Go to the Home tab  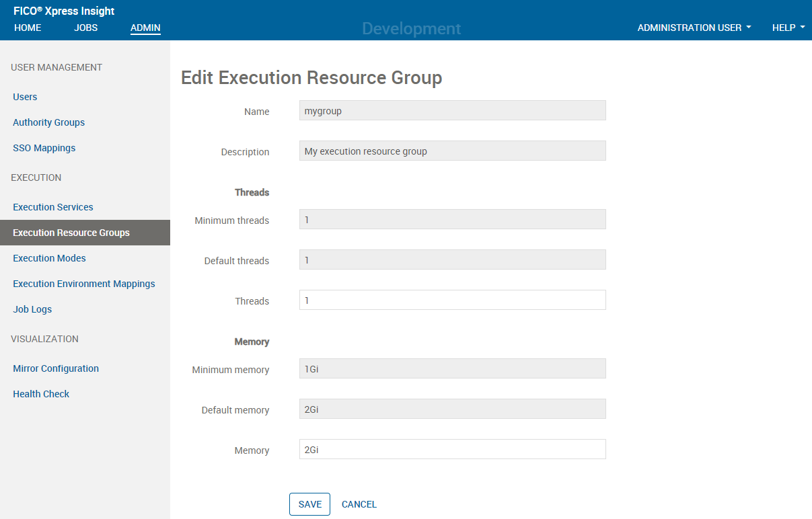pos(28,28)
